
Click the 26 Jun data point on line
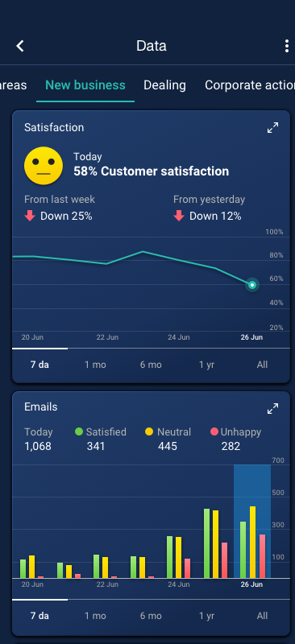click(252, 285)
